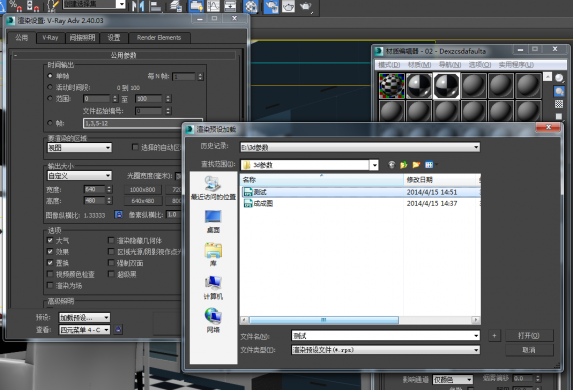Viewport: 573px width, 390px height.
Task: Select the Frames radio button
Action: pos(50,123)
